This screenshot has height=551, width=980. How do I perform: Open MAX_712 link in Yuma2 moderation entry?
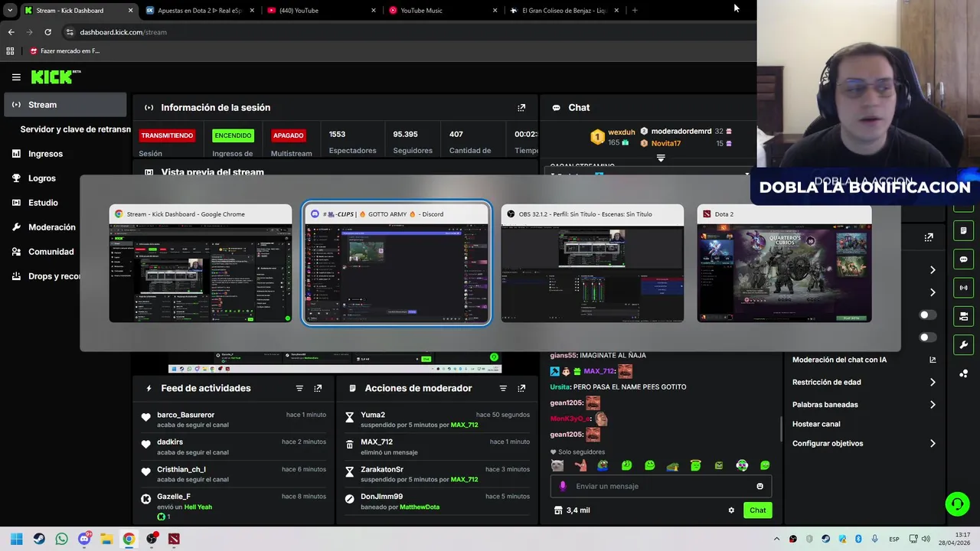point(464,425)
